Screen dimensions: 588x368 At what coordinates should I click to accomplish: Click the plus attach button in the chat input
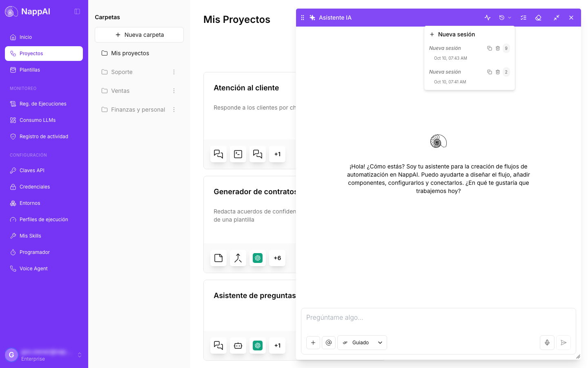pyautogui.click(x=313, y=343)
